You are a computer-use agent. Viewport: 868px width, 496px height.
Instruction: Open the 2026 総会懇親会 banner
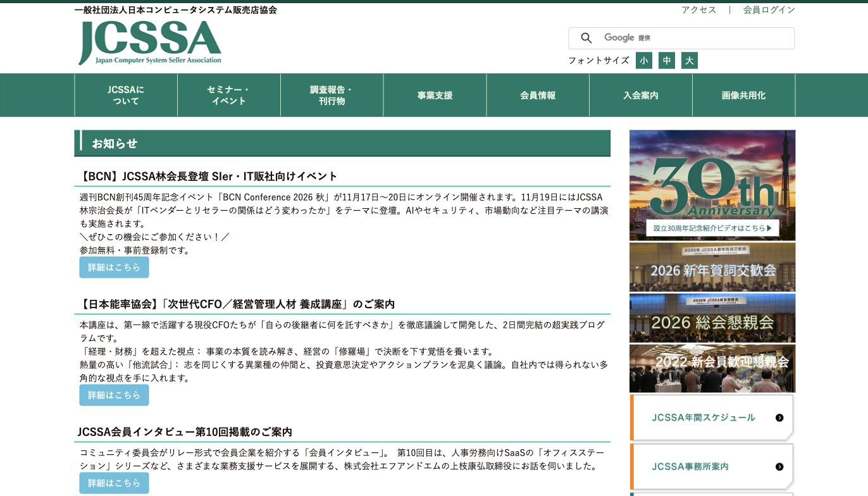coord(712,318)
